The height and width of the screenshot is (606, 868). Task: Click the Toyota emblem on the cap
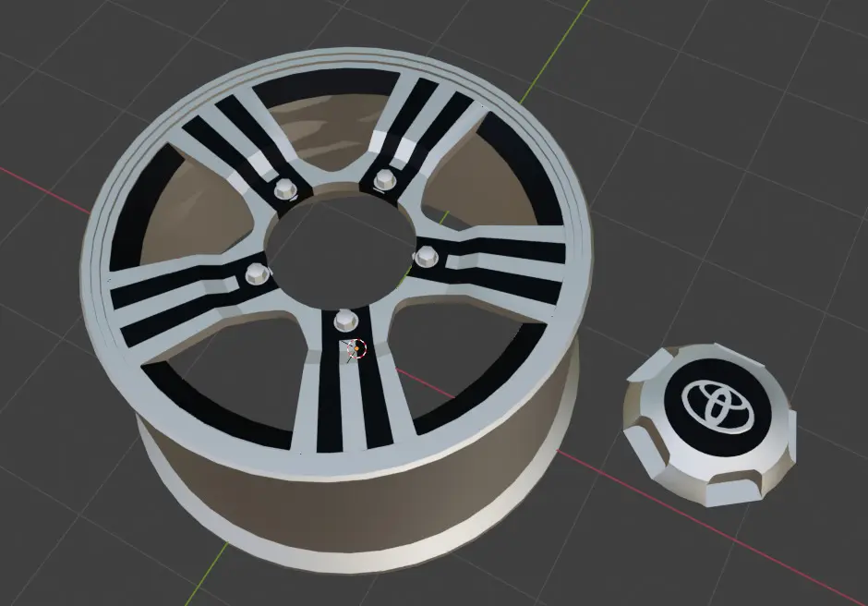click(x=718, y=407)
